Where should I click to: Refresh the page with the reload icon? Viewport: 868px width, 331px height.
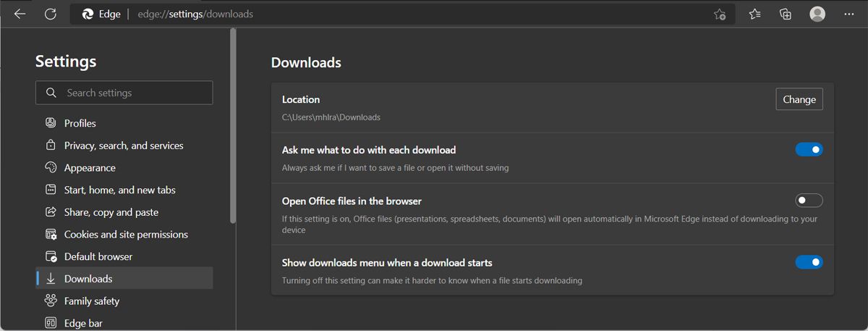point(50,14)
